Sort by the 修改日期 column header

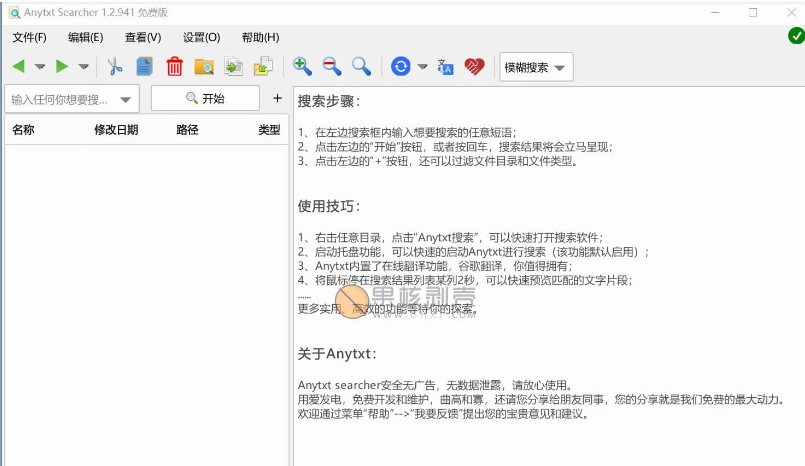tap(116, 130)
